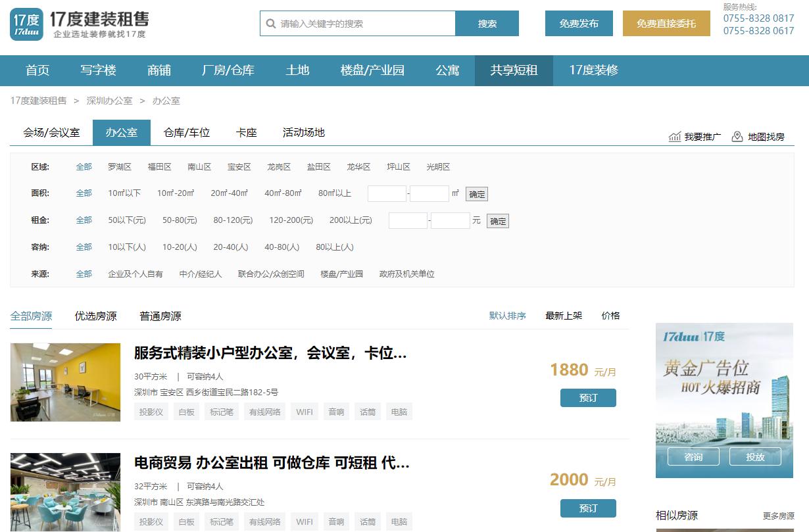Click the 免费发布 button
The image size is (809, 532).
click(578, 23)
